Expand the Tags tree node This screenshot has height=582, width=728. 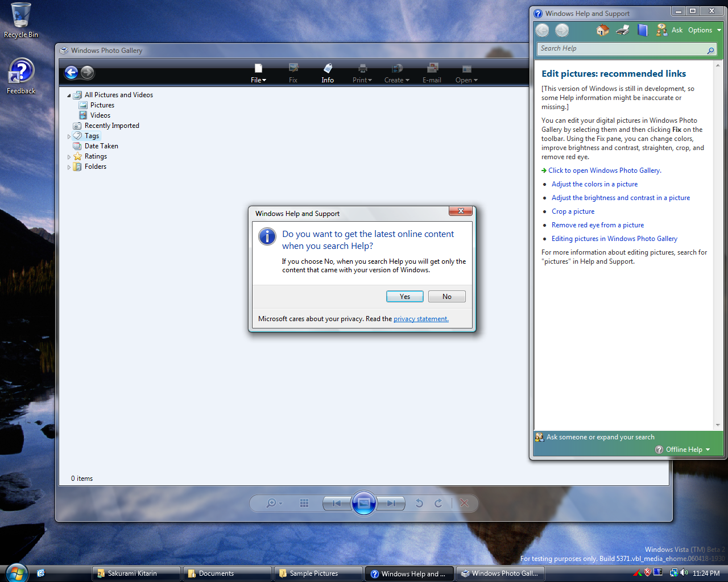(x=69, y=136)
